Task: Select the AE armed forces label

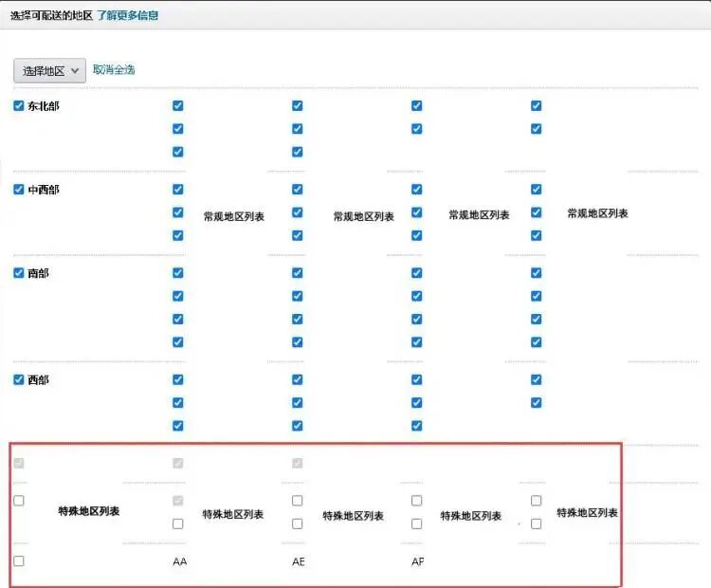Action: tap(299, 561)
